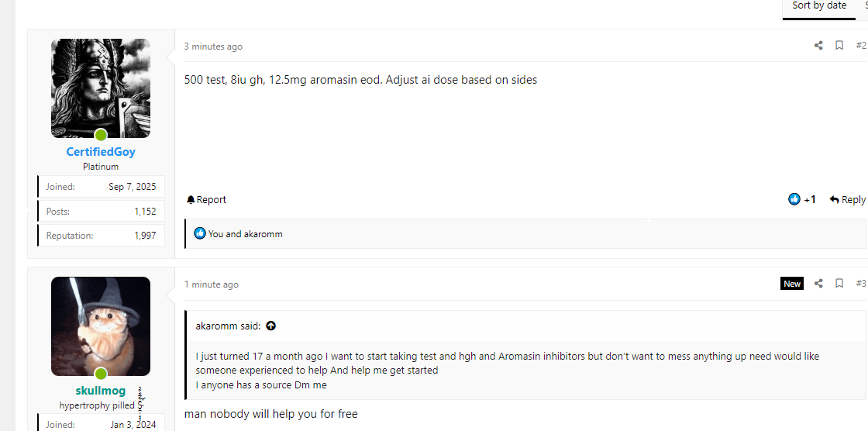Open CertifiedGoy's profile by username

coord(101,152)
